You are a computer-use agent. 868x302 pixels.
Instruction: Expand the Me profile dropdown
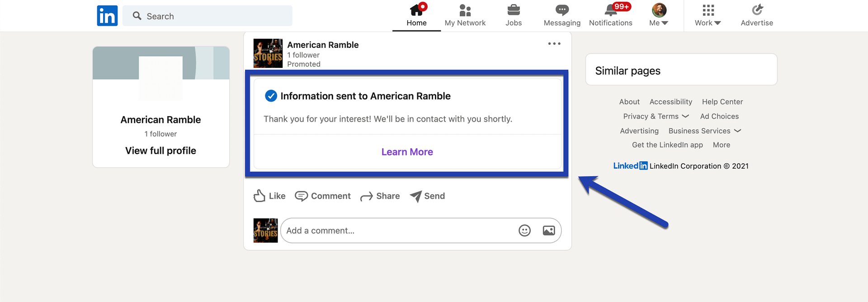659,16
